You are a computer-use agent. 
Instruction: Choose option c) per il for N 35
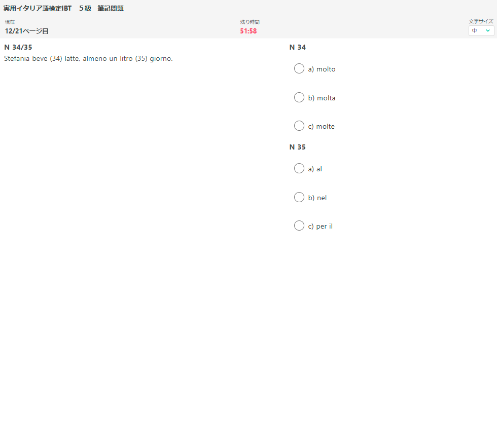(x=299, y=226)
